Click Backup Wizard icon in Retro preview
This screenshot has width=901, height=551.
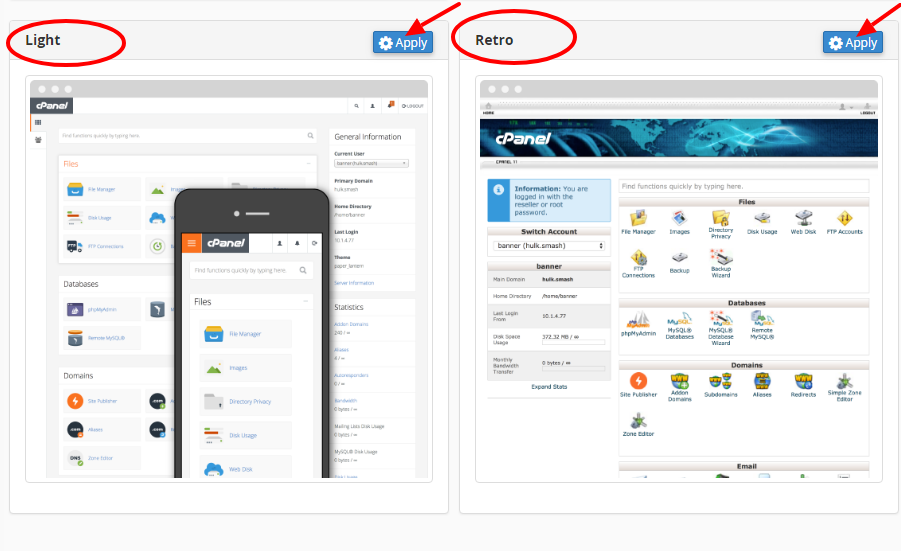point(721,257)
